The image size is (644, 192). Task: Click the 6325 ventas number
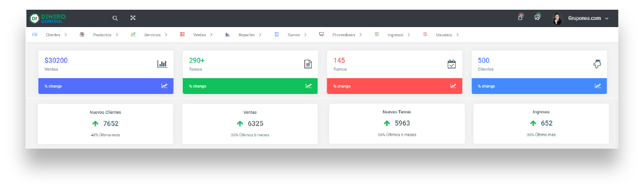click(255, 124)
